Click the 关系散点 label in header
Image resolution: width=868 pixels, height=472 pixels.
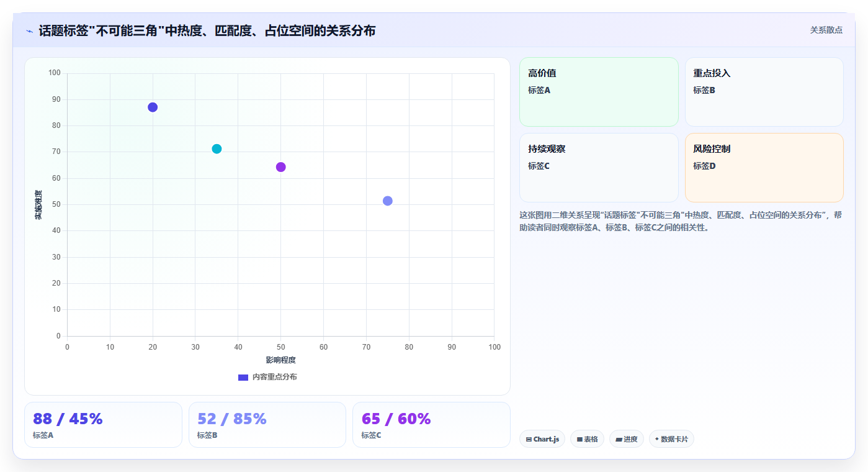click(826, 30)
